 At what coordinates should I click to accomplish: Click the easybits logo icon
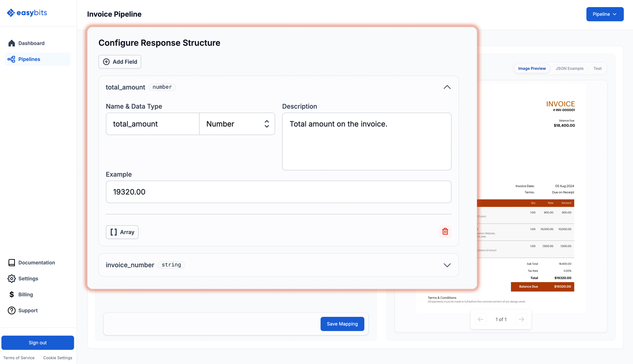tap(11, 13)
